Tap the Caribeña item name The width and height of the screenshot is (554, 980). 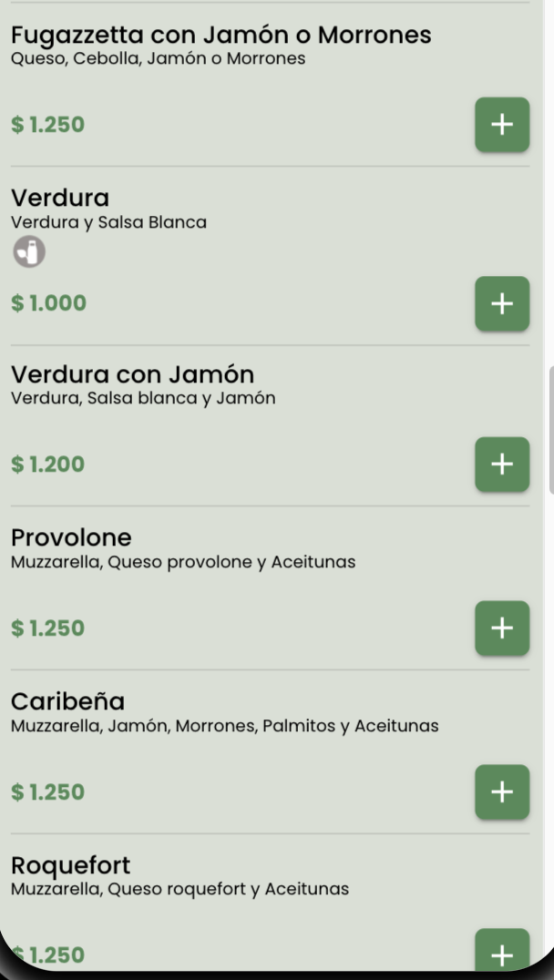68,701
